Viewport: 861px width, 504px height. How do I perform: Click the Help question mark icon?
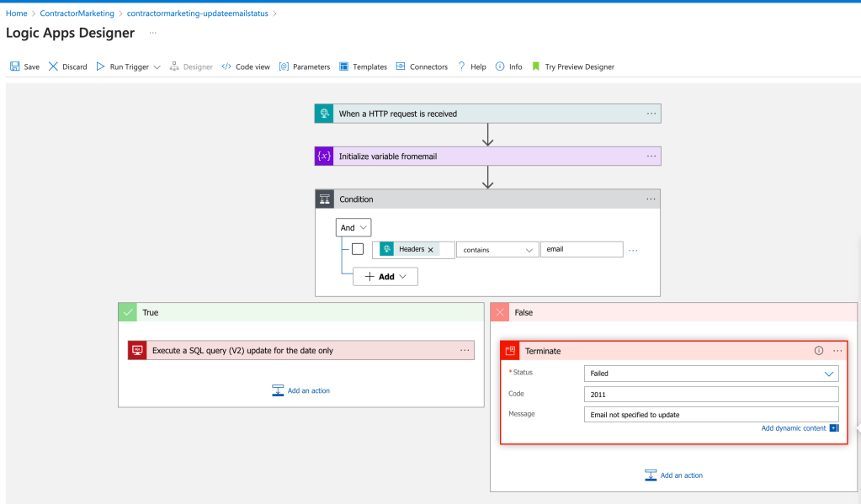point(462,66)
